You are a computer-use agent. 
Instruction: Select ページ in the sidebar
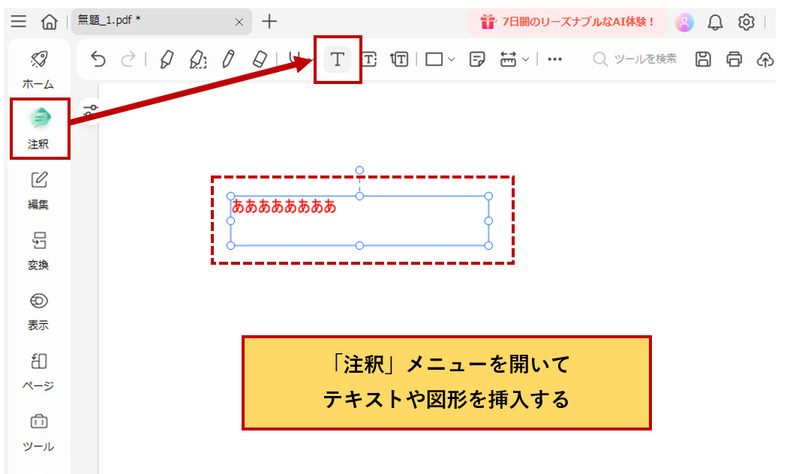[x=39, y=372]
